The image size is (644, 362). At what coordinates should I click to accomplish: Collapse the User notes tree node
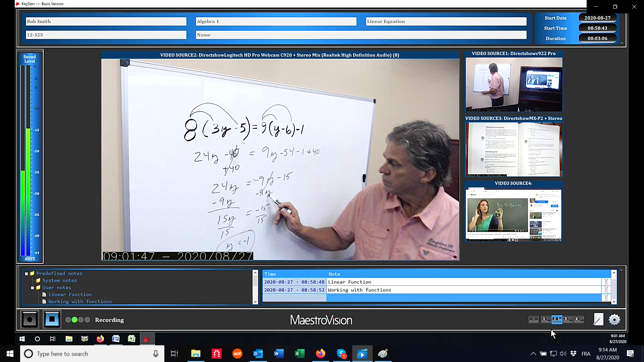click(x=33, y=288)
